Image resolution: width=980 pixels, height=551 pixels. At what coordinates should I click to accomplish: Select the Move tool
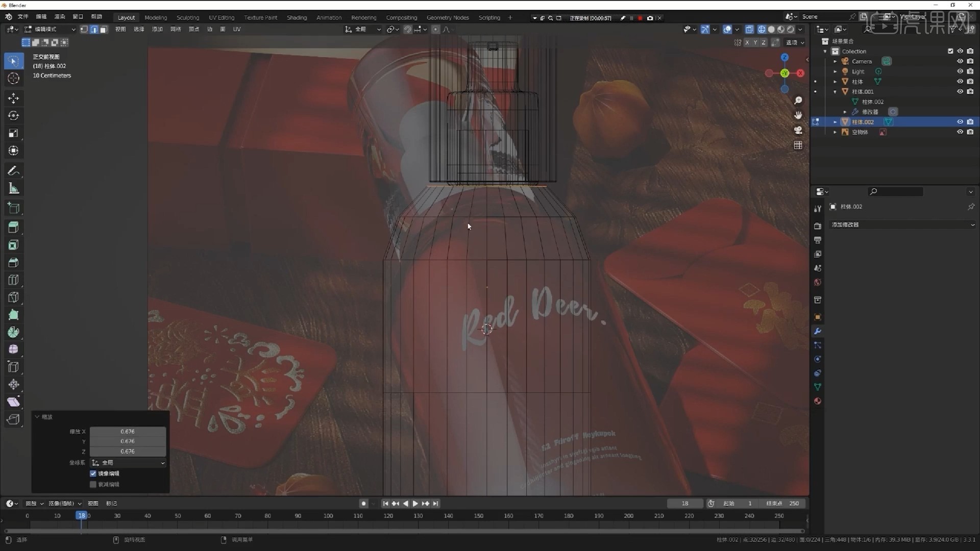click(x=14, y=98)
